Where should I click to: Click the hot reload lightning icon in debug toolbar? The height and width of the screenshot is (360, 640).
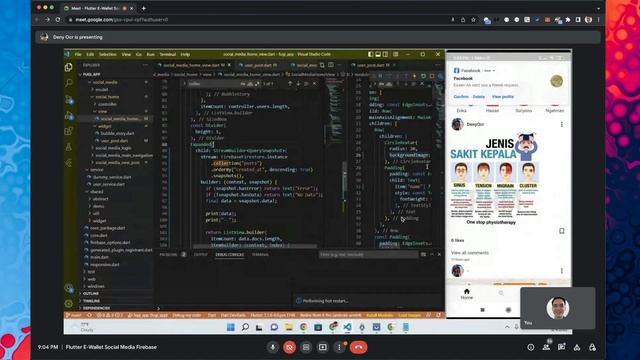(x=415, y=76)
